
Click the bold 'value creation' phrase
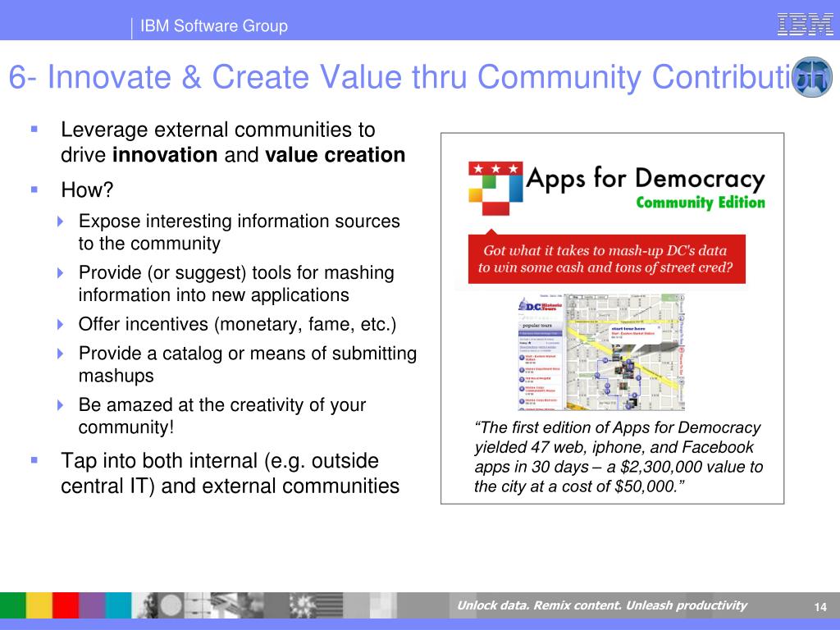(x=335, y=155)
